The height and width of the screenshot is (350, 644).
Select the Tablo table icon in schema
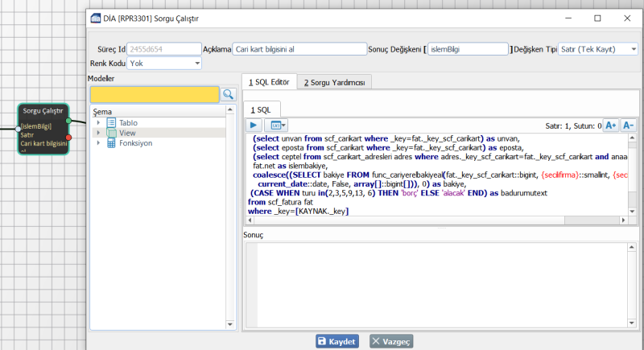tap(111, 122)
